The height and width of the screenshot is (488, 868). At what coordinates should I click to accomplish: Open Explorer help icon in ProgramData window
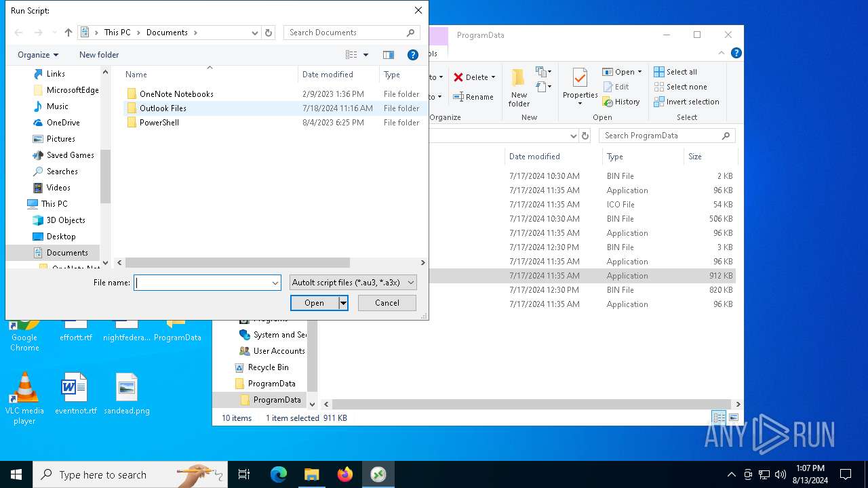[x=736, y=53]
